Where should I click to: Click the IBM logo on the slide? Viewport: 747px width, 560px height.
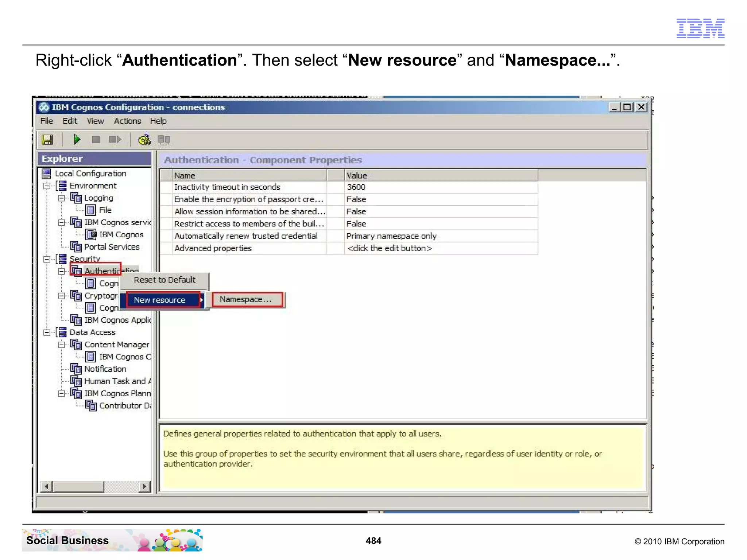(700, 28)
